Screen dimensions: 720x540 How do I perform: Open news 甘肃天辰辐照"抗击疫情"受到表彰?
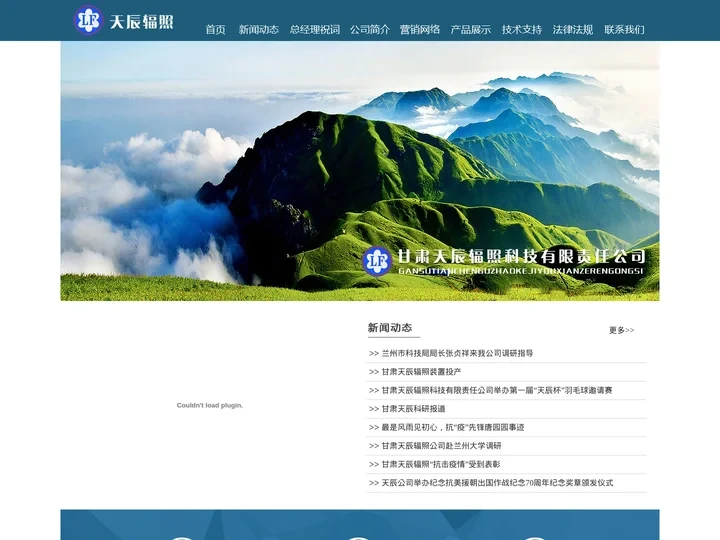point(441,464)
